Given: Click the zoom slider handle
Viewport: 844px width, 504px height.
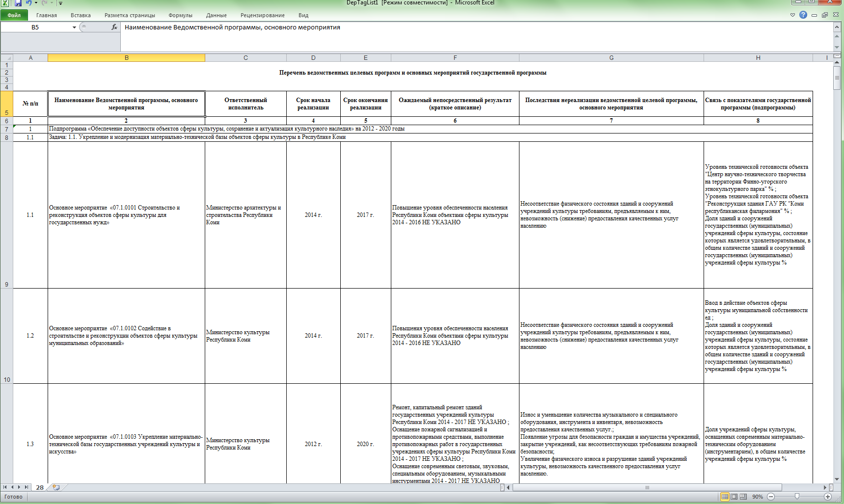Looking at the screenshot, I should 797,497.
